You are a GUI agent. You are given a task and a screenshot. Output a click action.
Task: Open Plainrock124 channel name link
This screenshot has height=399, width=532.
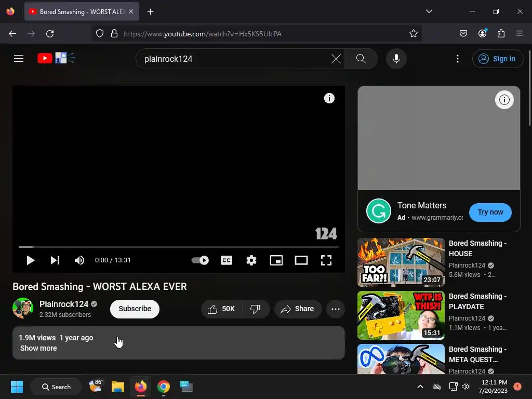coord(64,304)
